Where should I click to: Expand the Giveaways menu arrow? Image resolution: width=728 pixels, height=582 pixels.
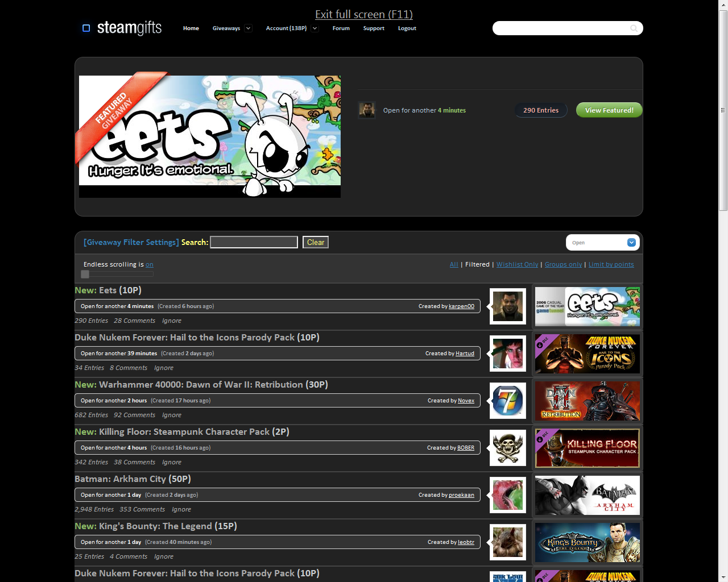[248, 28]
